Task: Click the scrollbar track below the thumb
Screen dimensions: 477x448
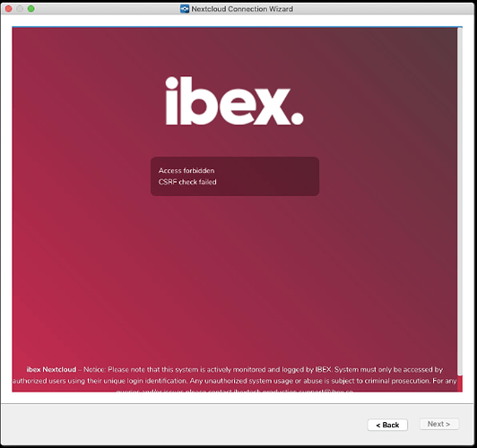Action: (x=460, y=383)
